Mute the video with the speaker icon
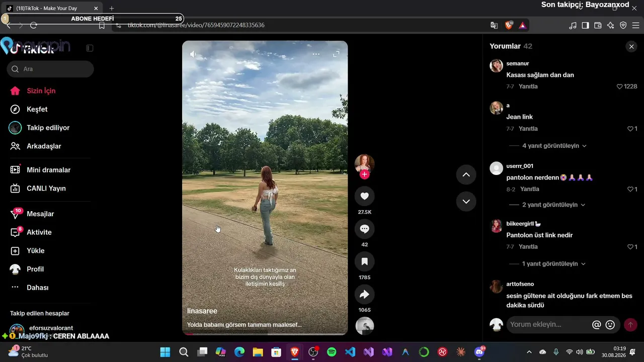Image resolution: width=644 pixels, height=362 pixels. [x=193, y=54]
